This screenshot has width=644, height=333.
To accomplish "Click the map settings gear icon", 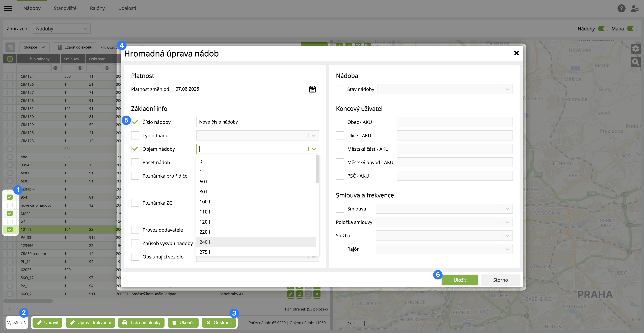I will [x=635, y=49].
